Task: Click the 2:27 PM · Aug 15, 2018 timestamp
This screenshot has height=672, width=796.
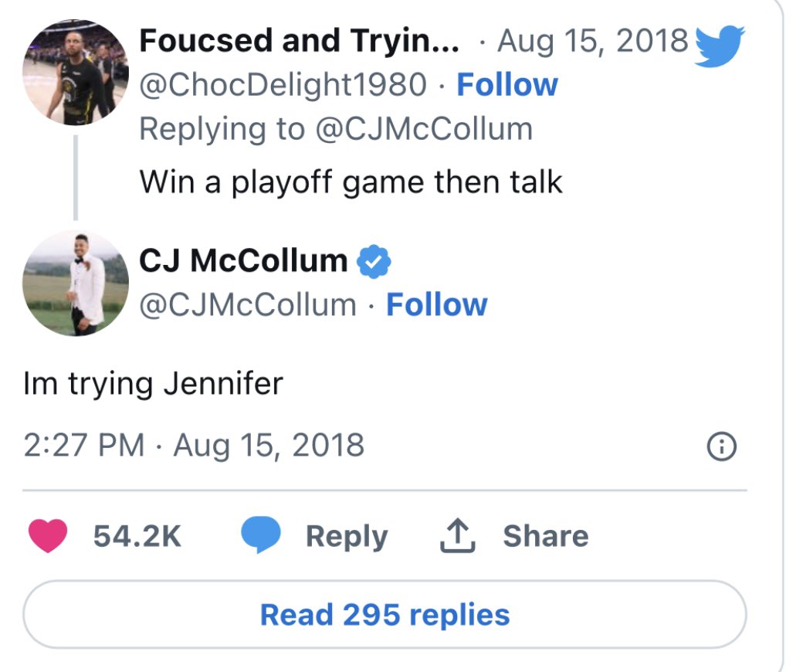Action: [x=193, y=446]
